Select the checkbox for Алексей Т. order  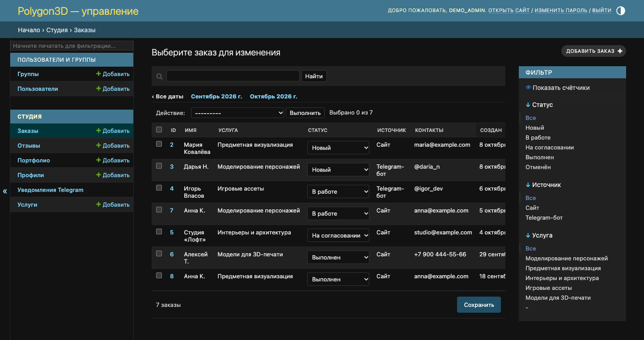click(159, 254)
